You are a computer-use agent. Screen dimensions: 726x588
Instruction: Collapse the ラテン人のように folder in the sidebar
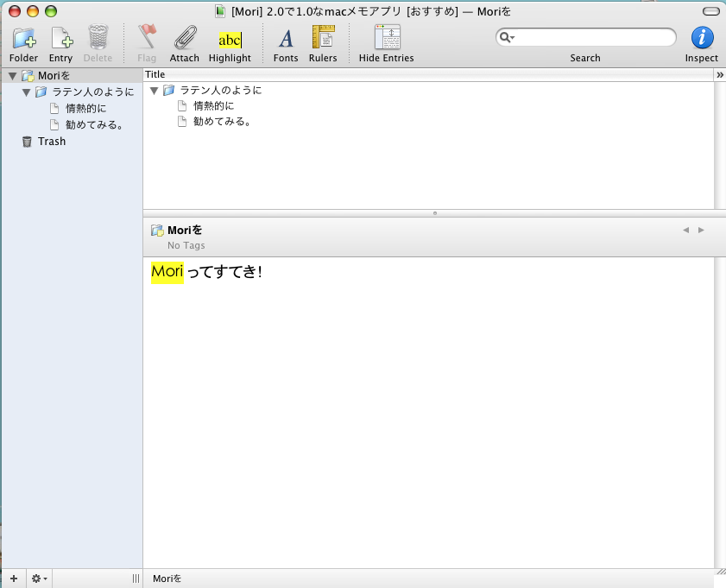pos(27,92)
